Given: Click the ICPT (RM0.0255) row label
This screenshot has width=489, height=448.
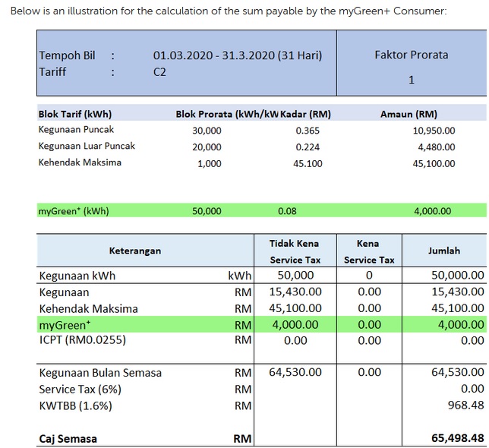Looking at the screenshot, I should click(x=83, y=340).
